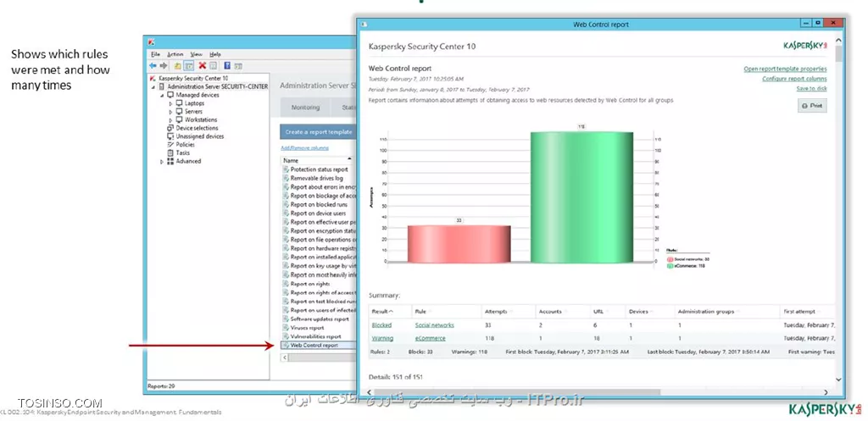Open report template properties link
This screenshot has width=868, height=421.
[x=785, y=69]
